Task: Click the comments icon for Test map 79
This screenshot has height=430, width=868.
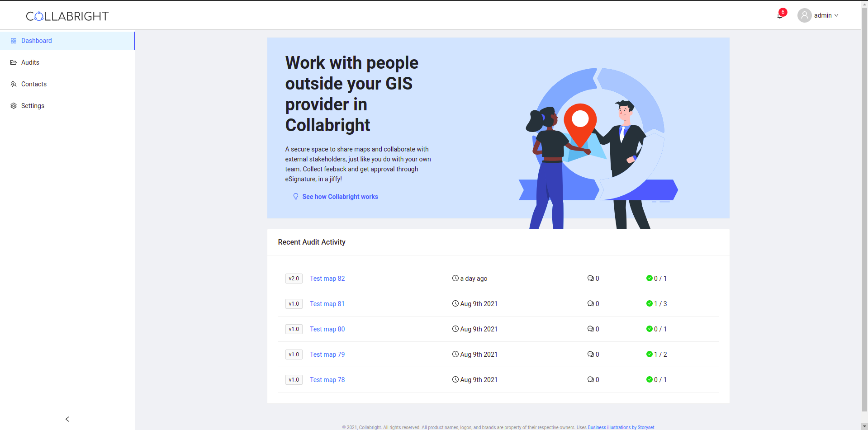Action: click(591, 354)
